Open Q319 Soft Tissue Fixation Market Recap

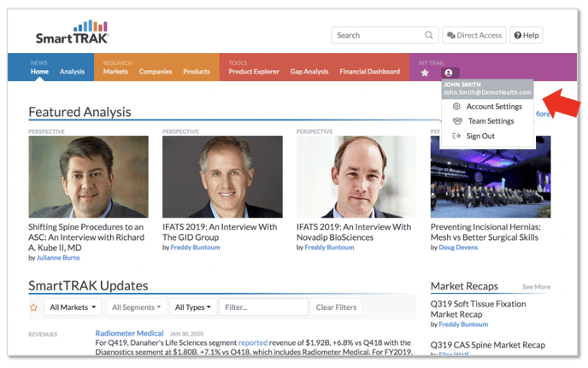coord(478,309)
